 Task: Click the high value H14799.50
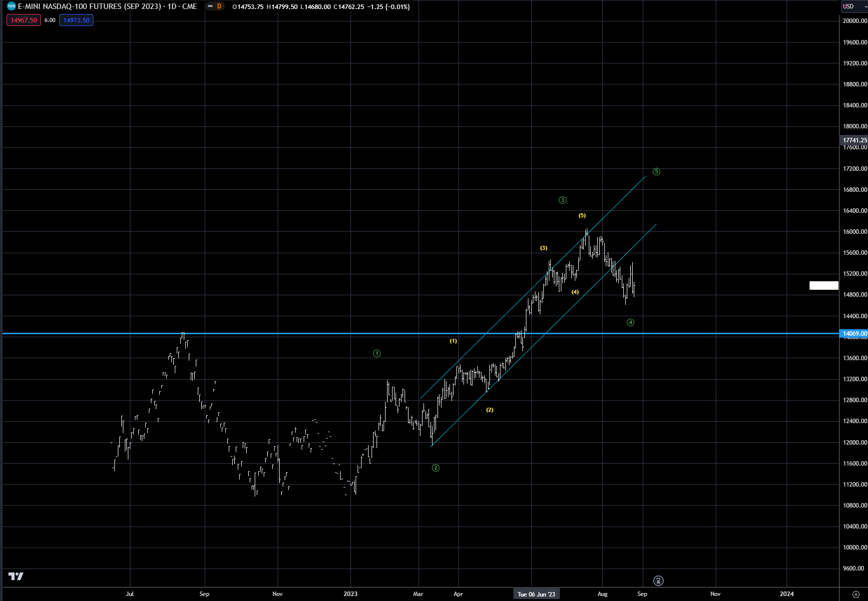pyautogui.click(x=282, y=7)
